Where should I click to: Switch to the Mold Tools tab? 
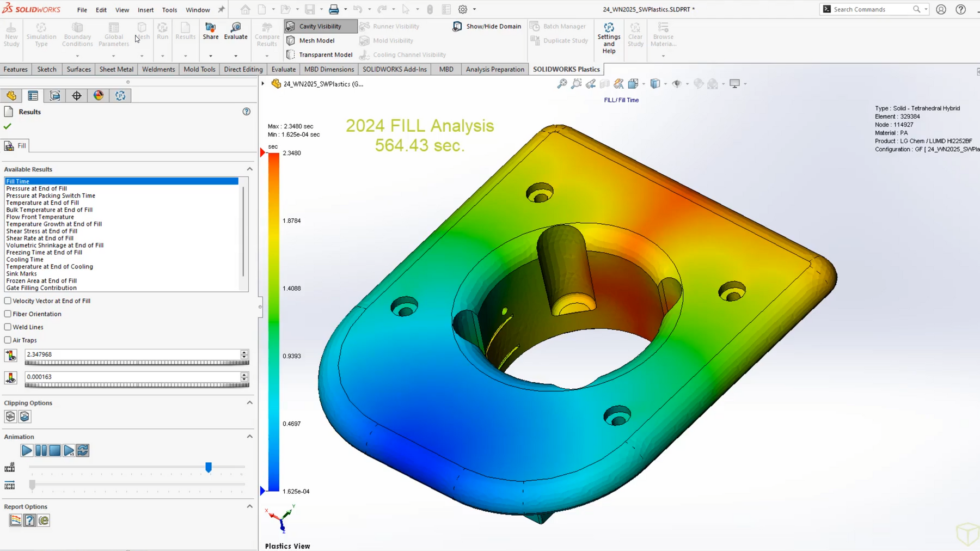pyautogui.click(x=199, y=69)
